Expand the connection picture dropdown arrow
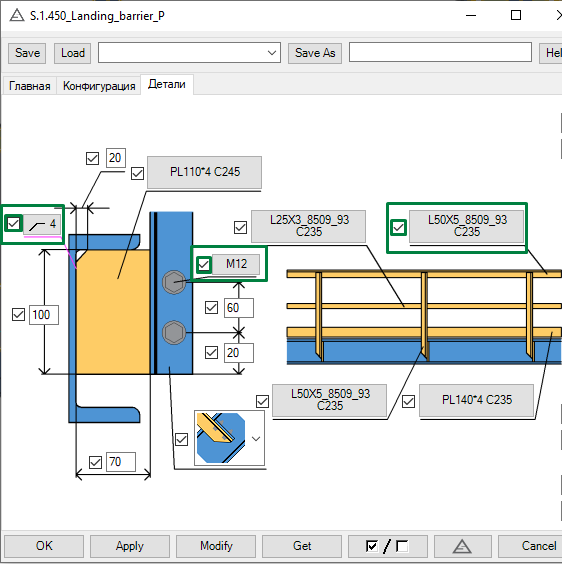562x564 pixels. click(256, 438)
